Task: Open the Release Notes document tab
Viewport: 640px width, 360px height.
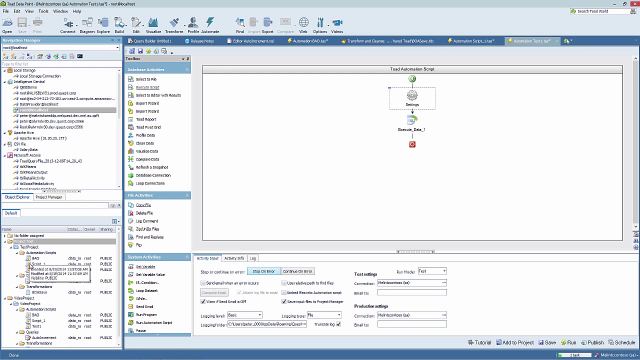Action: (x=199, y=41)
